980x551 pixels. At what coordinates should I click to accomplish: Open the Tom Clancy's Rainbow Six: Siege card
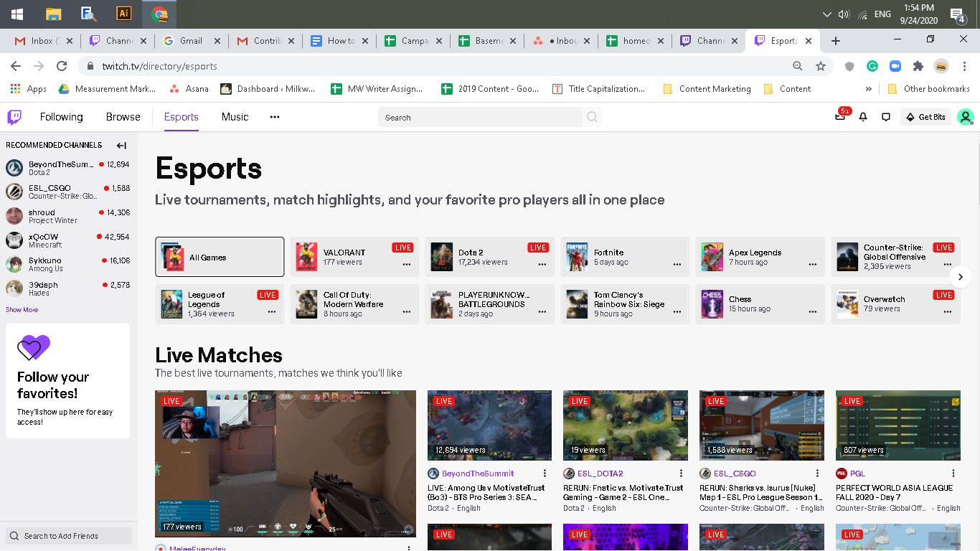point(626,304)
